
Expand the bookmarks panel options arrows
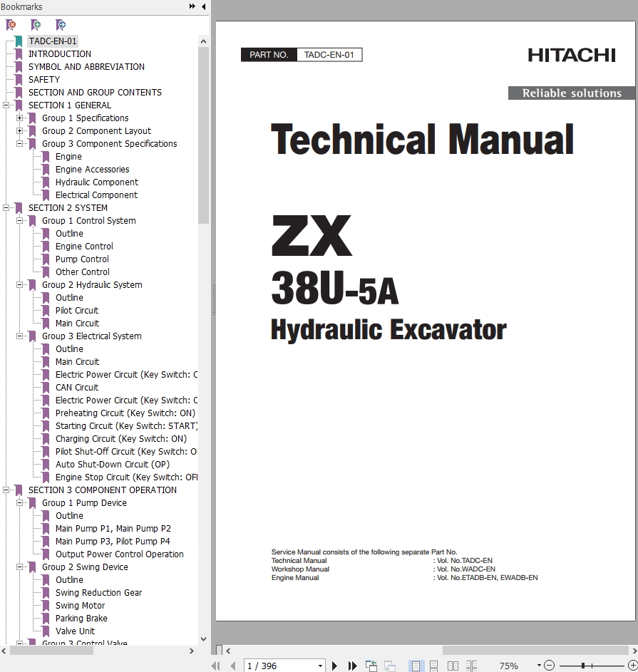[192, 6]
